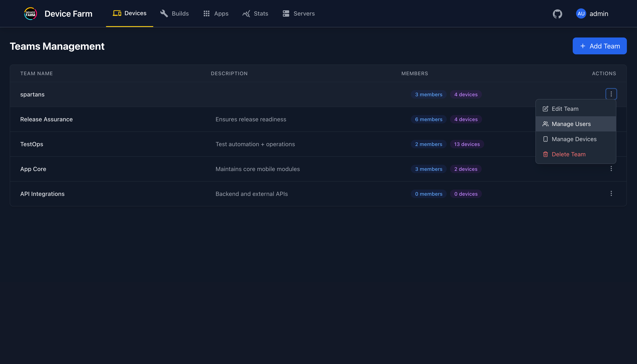This screenshot has height=364, width=637.
Task: Open the actions menu for the spartans team
Action: pos(611,94)
